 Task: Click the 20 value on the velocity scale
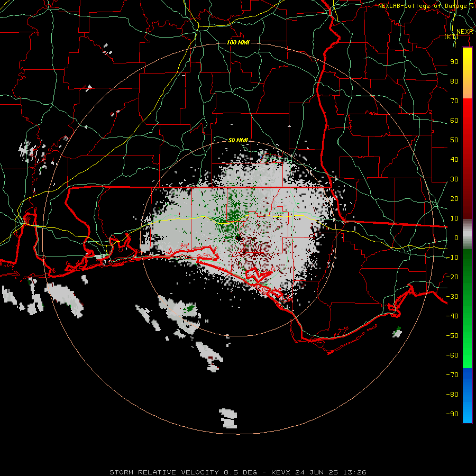(454, 198)
